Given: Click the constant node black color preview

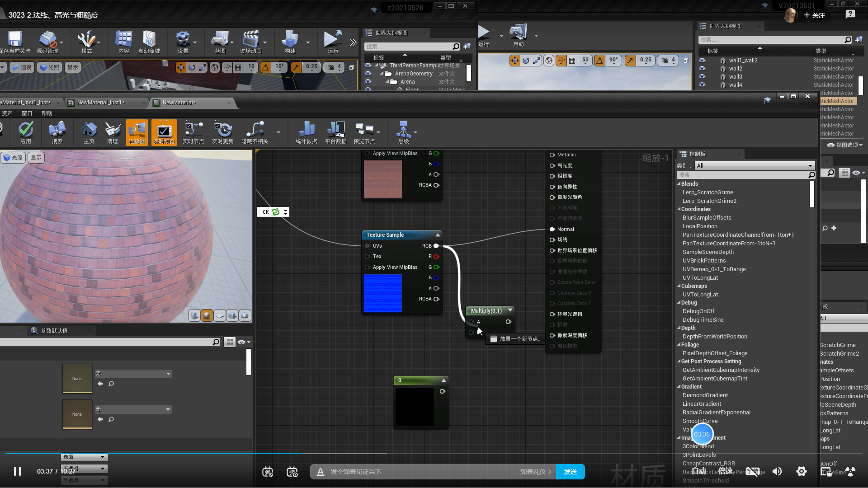Looking at the screenshot, I should coord(415,407).
